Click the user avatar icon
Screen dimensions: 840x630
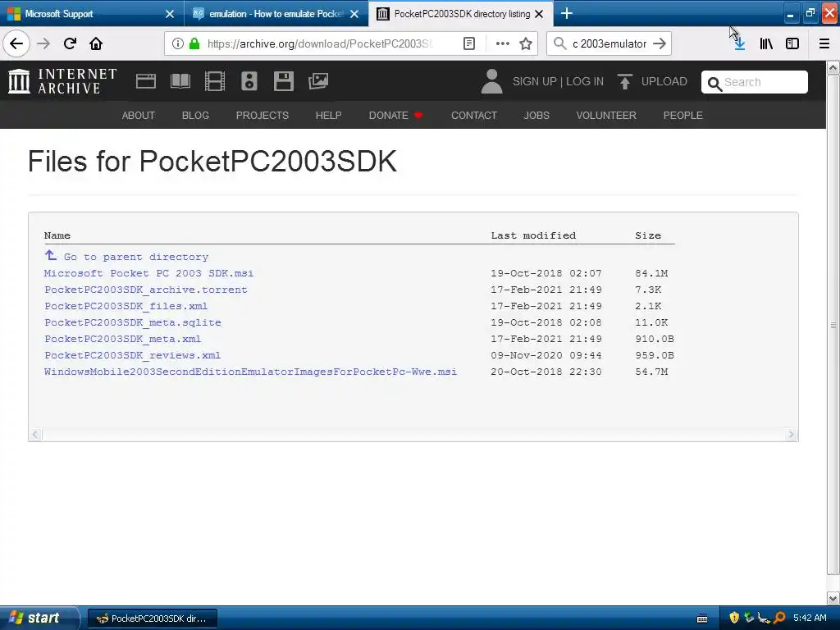tap(492, 81)
